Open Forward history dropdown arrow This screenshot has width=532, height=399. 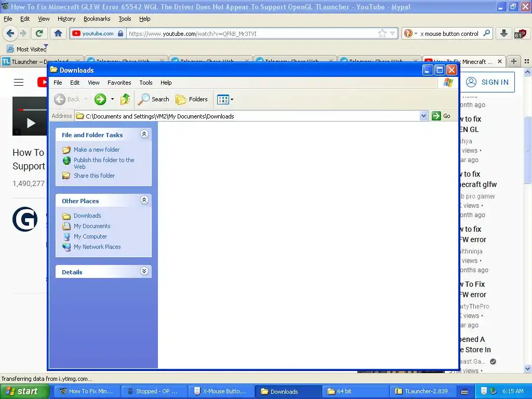[112, 99]
